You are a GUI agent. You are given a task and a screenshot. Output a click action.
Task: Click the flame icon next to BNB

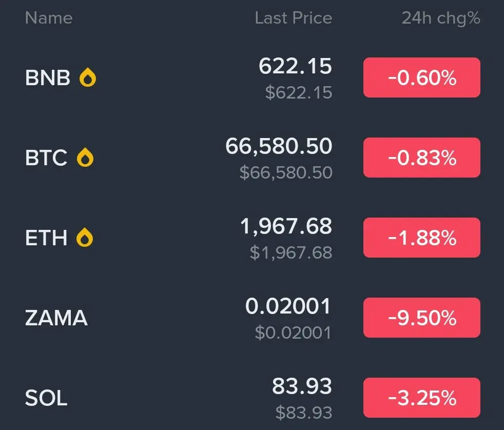click(x=88, y=78)
